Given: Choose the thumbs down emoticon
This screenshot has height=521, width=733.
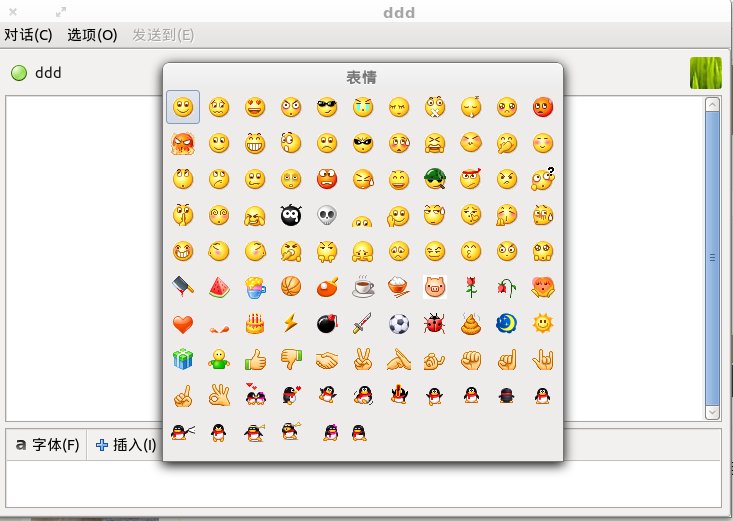Looking at the screenshot, I should click(x=291, y=360).
